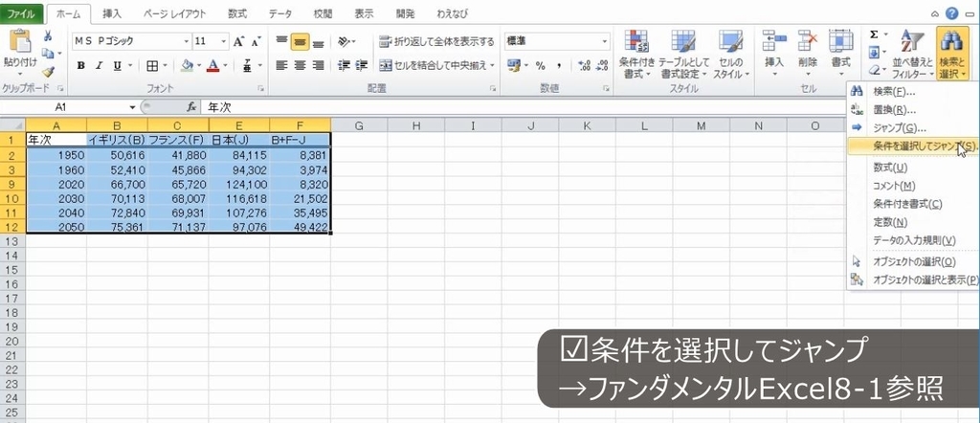Open セルのスタイル gallery

coord(730,55)
